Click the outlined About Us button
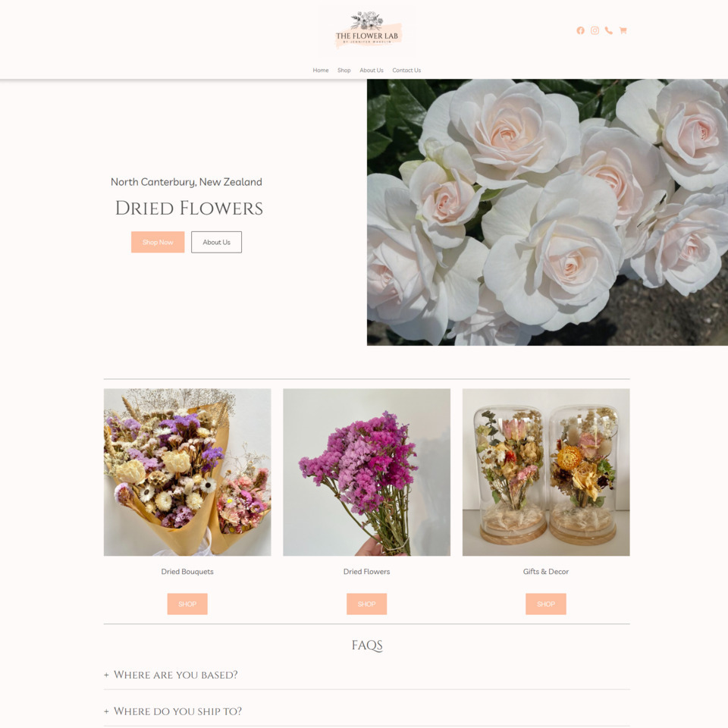 [x=216, y=242]
